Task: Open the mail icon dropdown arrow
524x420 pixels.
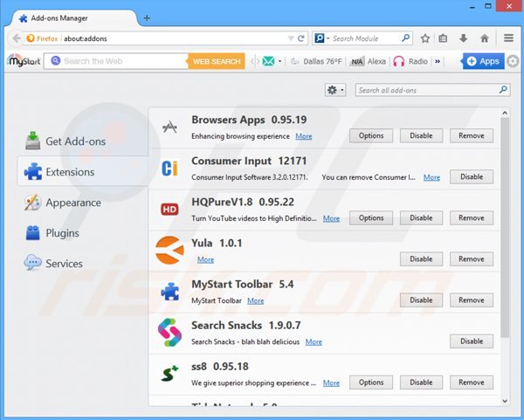Action: coord(279,61)
